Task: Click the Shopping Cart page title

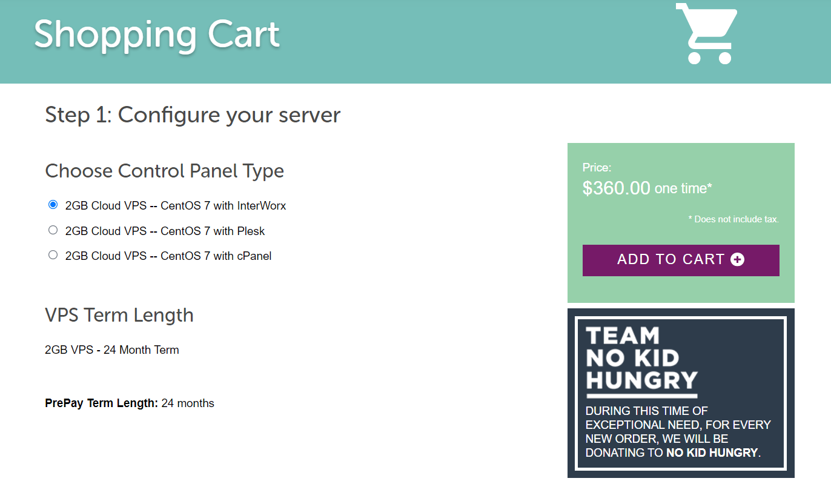Action: [x=157, y=34]
